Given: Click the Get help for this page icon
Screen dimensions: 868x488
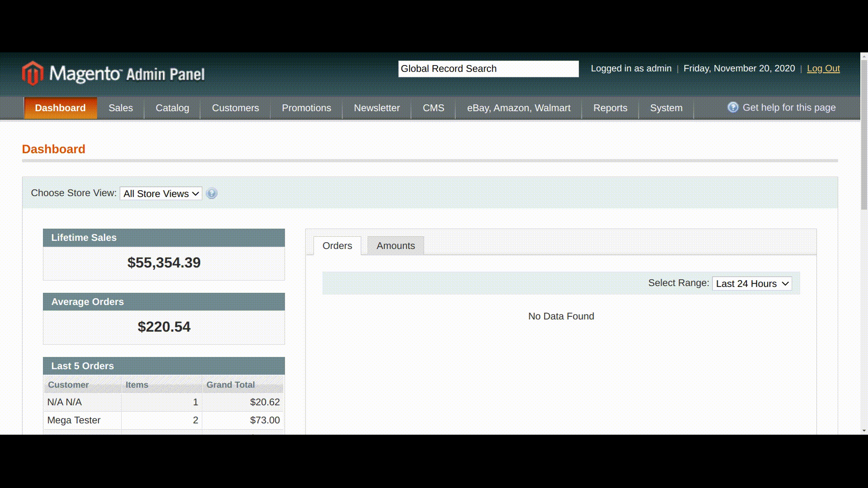Looking at the screenshot, I should (x=733, y=107).
